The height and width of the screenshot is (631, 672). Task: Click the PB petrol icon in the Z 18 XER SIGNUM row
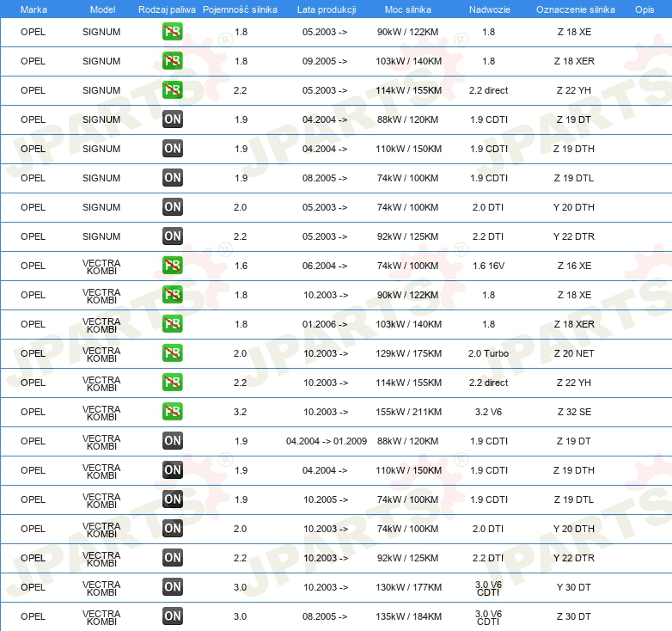click(172, 61)
